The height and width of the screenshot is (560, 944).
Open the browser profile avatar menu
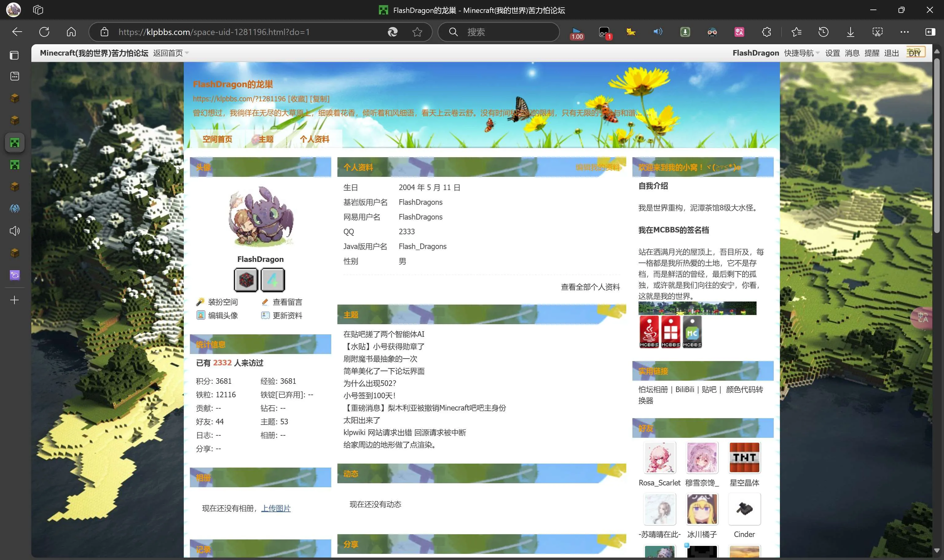tap(14, 10)
